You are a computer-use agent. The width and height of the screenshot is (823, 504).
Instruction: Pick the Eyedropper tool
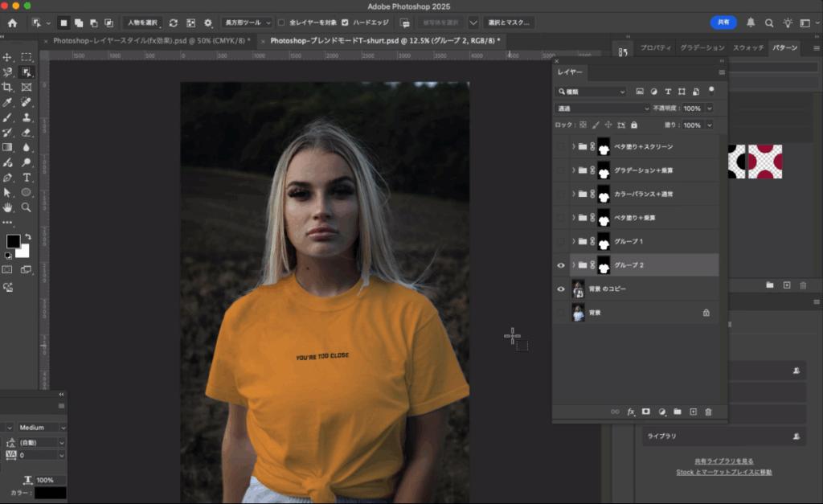7,102
